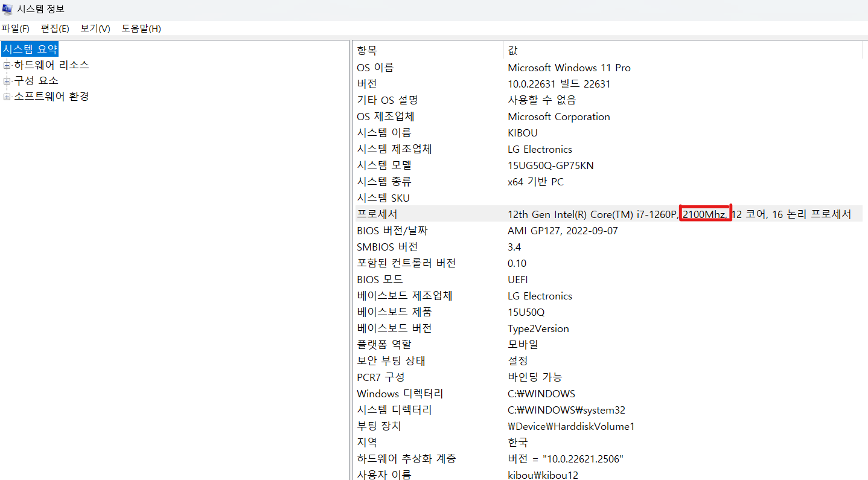Click the 설정 secure boot value
868x480 pixels.
click(518, 360)
